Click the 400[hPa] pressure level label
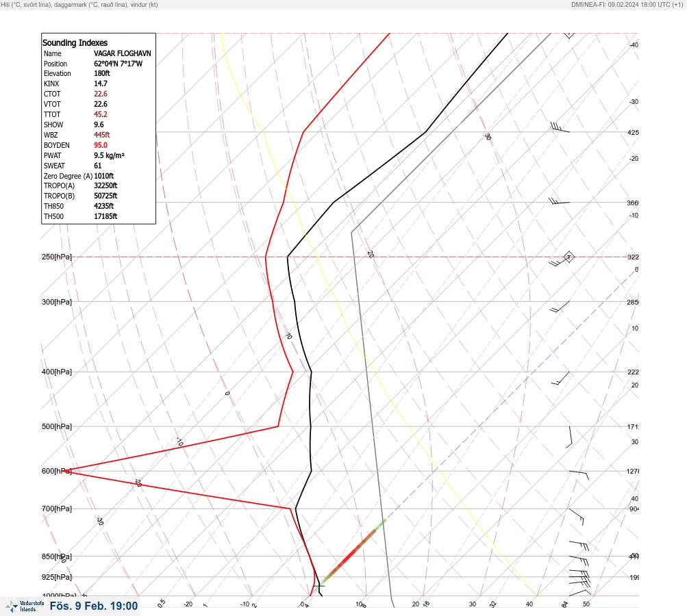The width and height of the screenshot is (687, 616). pos(57,372)
